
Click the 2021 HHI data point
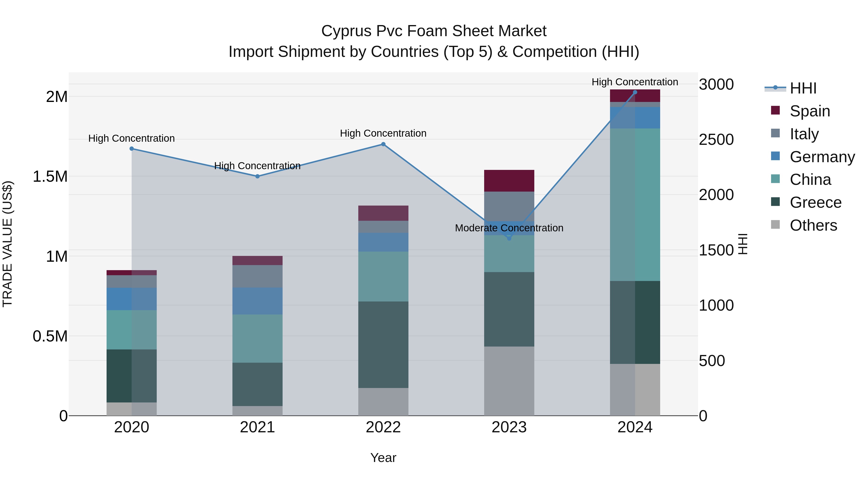[258, 176]
